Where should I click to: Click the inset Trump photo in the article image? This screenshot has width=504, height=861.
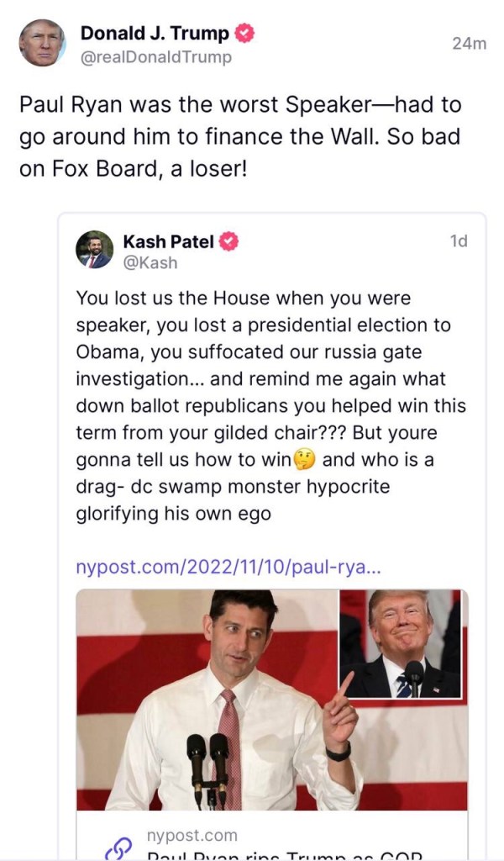(x=401, y=645)
